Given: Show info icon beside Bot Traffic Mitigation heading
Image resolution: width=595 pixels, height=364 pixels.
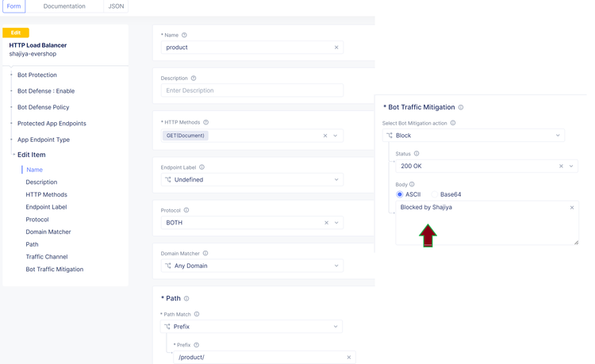Looking at the screenshot, I should 461,107.
